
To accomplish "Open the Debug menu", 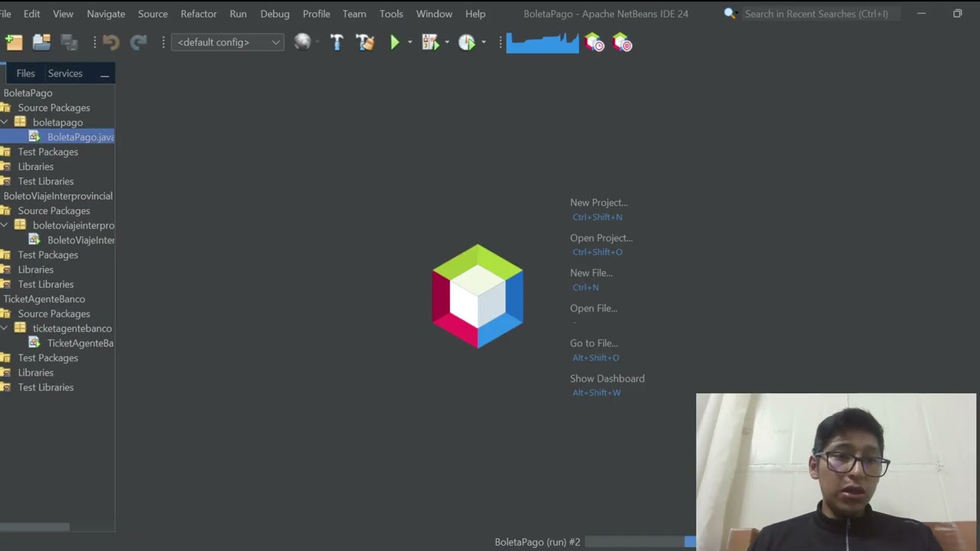I will (x=275, y=14).
